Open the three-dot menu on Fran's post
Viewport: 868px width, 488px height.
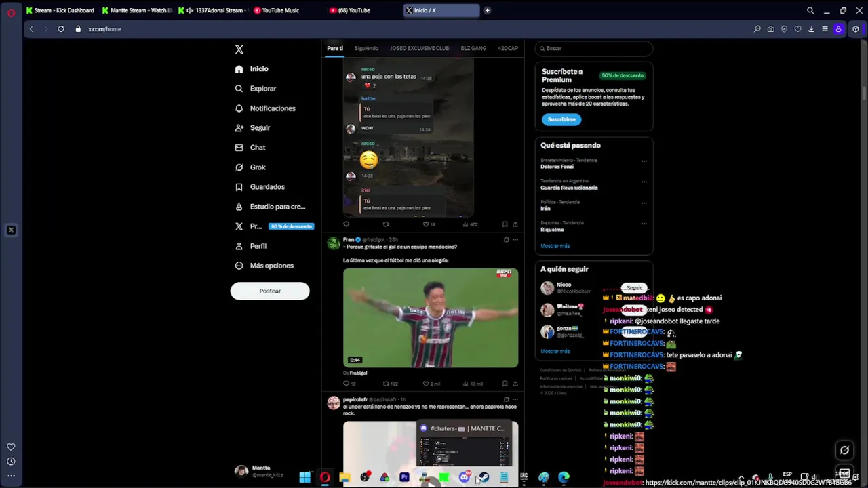515,239
